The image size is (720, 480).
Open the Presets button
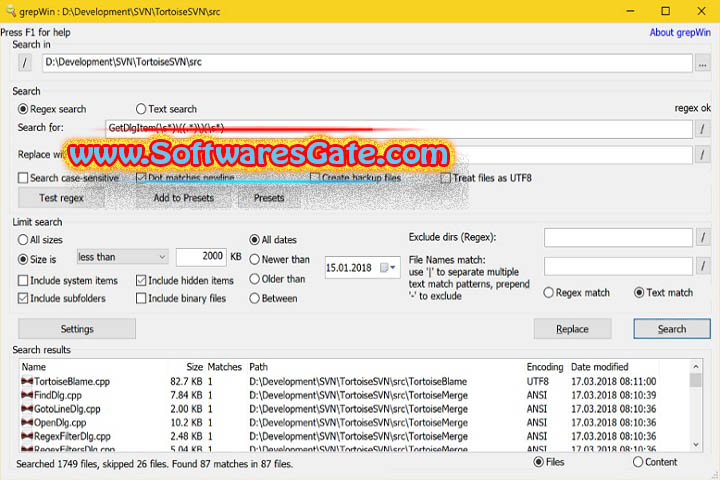pos(269,198)
